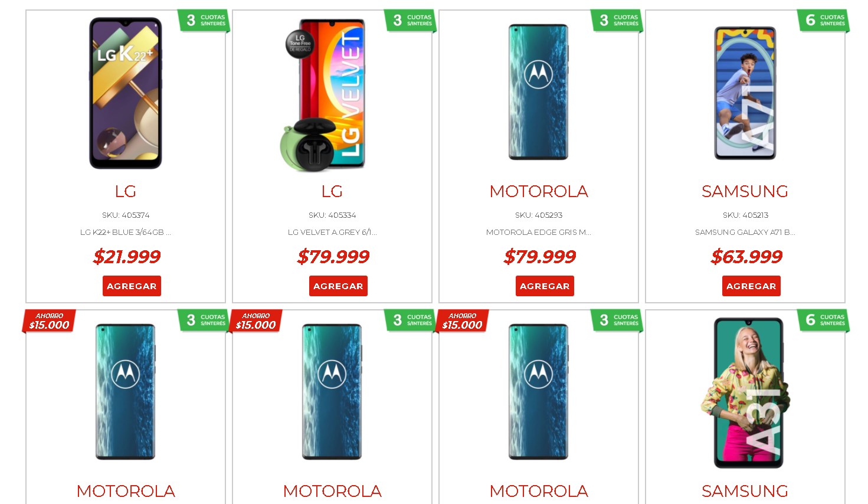Click the 3 cuotas badge on LG K22+
Screen dimensions: 868x504
point(204,21)
